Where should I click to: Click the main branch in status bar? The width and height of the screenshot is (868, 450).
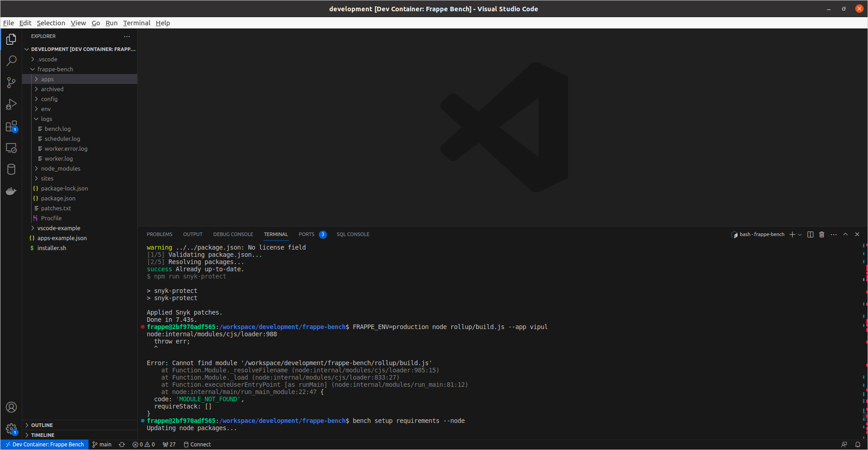(x=102, y=445)
